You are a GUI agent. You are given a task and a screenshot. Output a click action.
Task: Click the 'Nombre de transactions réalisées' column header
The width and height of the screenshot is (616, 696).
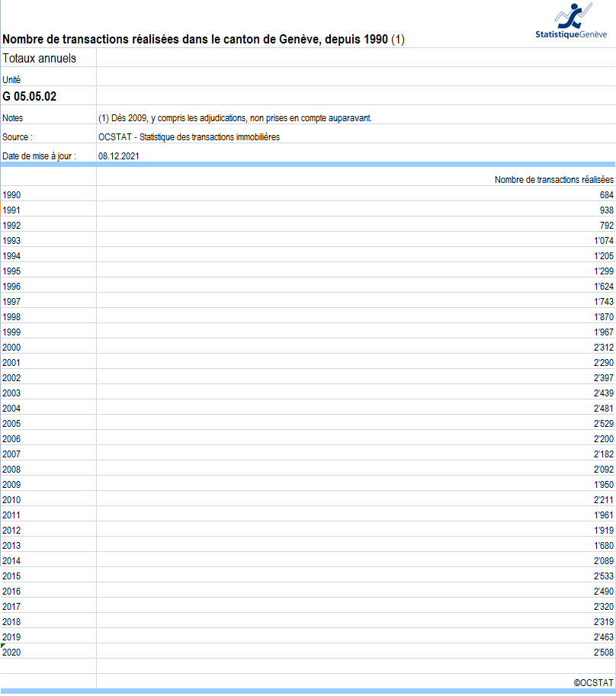point(554,180)
